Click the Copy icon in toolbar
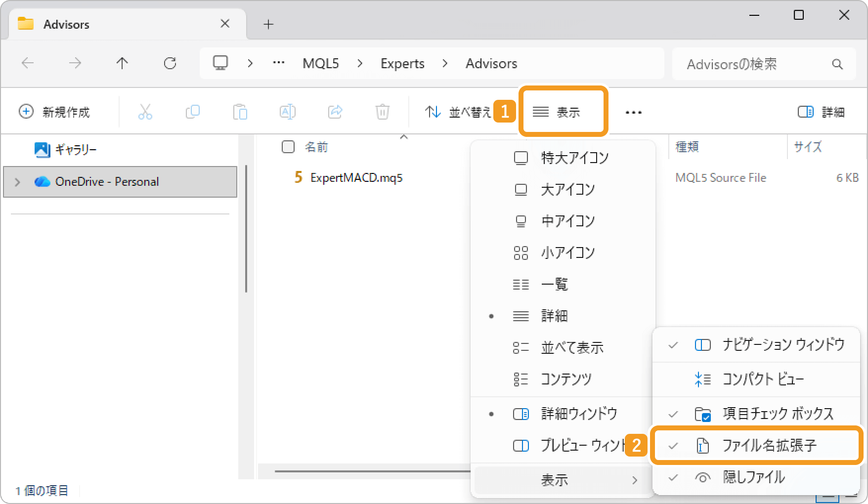 pos(192,112)
